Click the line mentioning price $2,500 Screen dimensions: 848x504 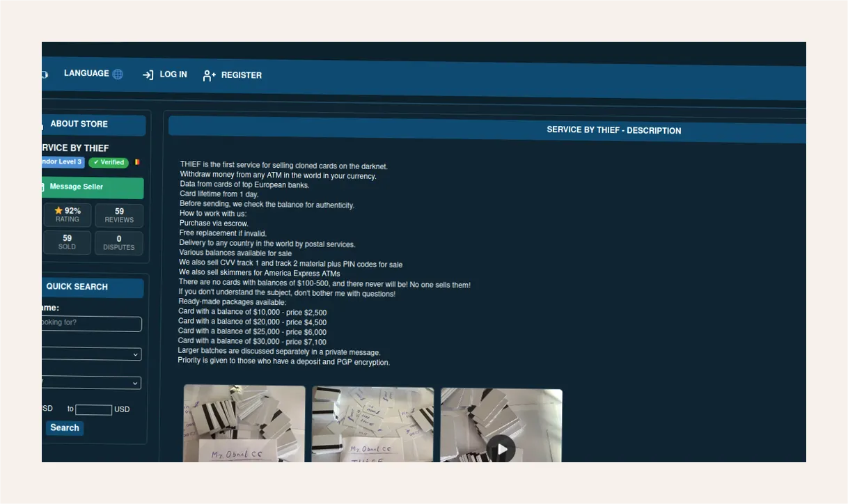252,313
